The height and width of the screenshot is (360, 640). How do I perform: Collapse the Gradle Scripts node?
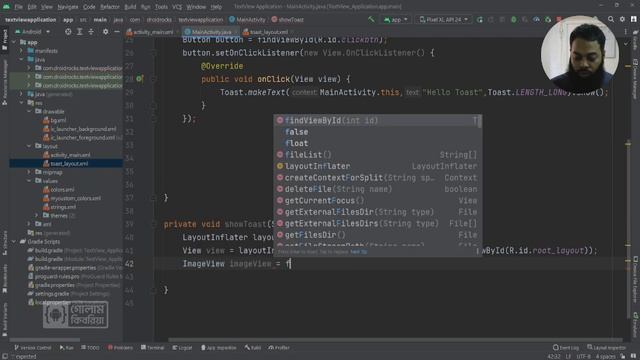point(14,242)
